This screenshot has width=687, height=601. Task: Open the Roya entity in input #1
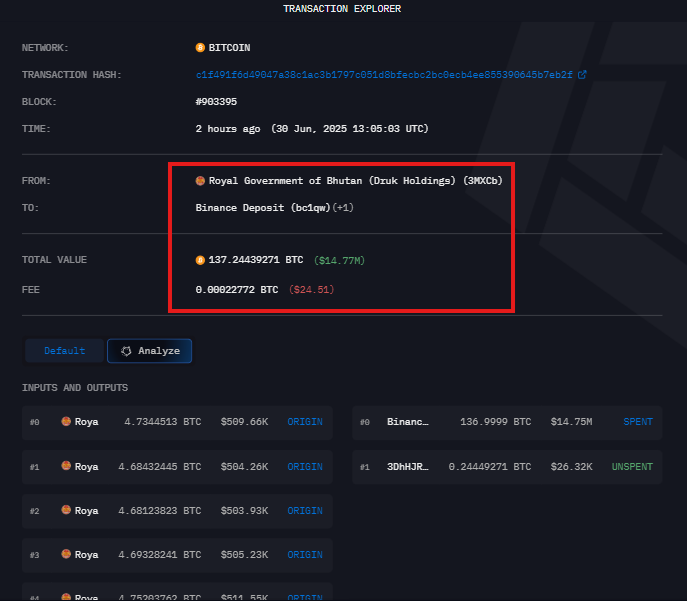coord(86,467)
